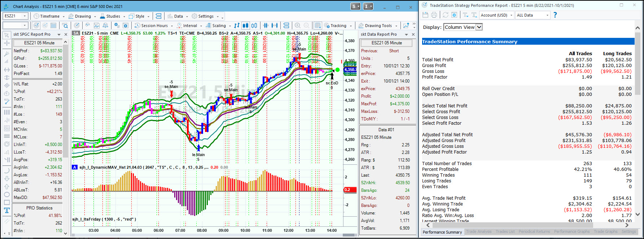Expand skt SPGC Report Pro panel menu

(59, 34)
